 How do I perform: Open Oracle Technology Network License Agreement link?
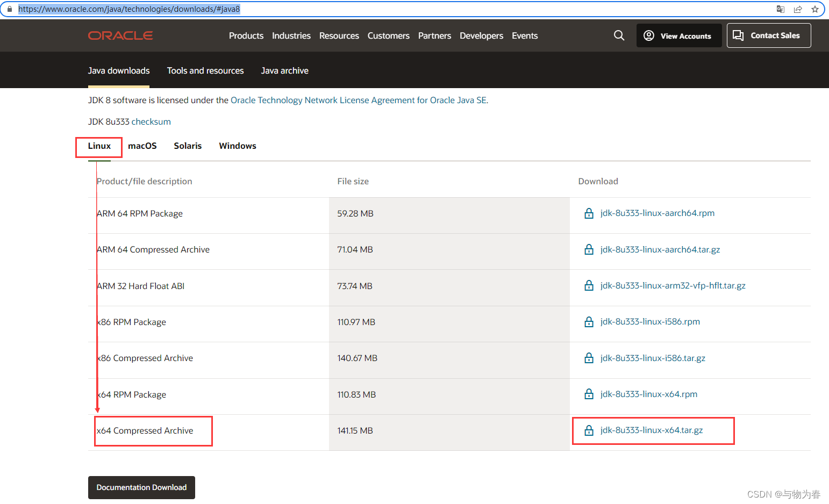pos(359,100)
